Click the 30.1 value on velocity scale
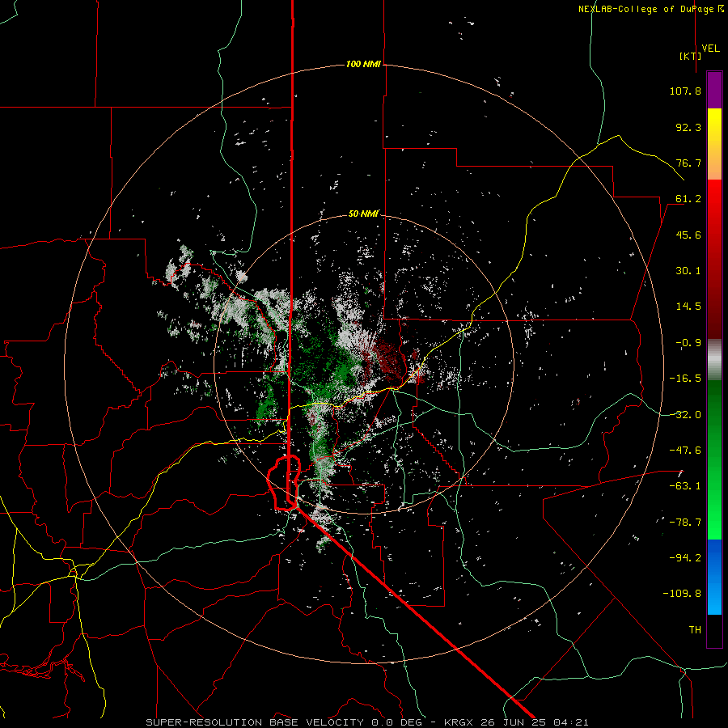Image resolution: width=728 pixels, height=728 pixels. 688,271
